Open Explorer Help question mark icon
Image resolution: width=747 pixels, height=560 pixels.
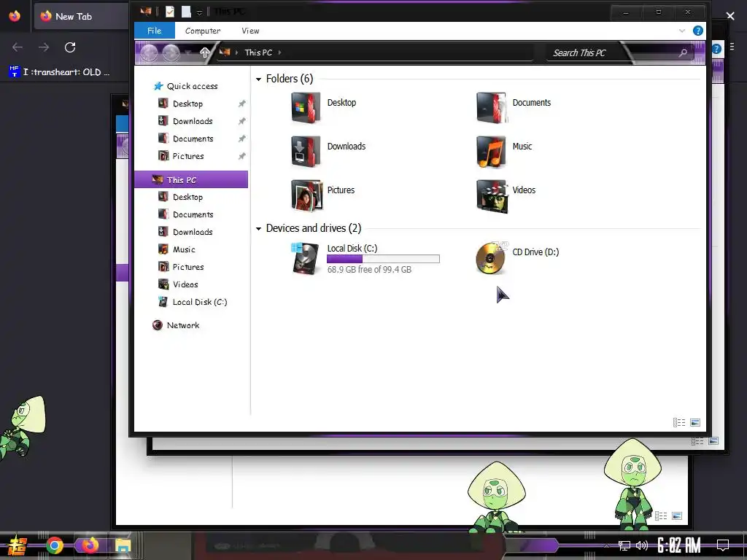(698, 31)
